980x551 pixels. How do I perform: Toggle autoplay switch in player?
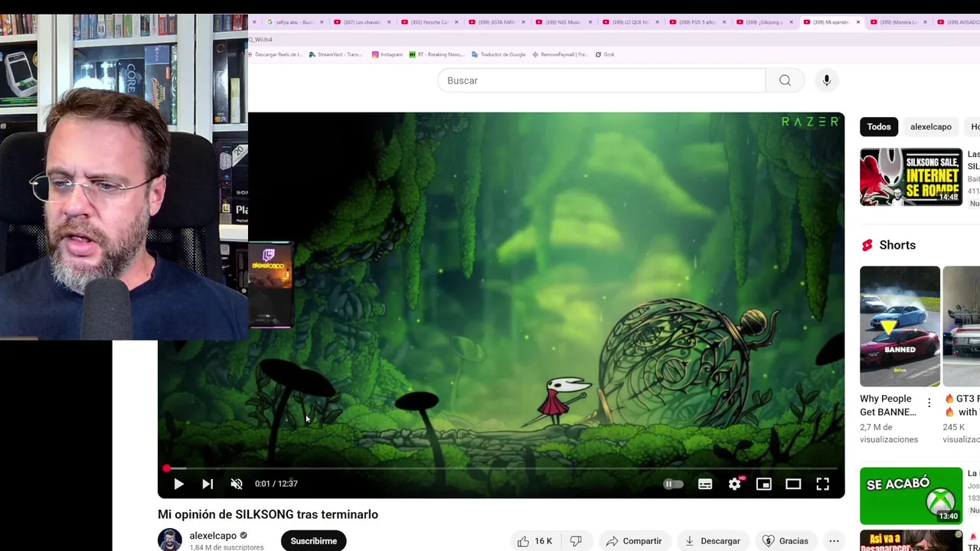coord(673,484)
